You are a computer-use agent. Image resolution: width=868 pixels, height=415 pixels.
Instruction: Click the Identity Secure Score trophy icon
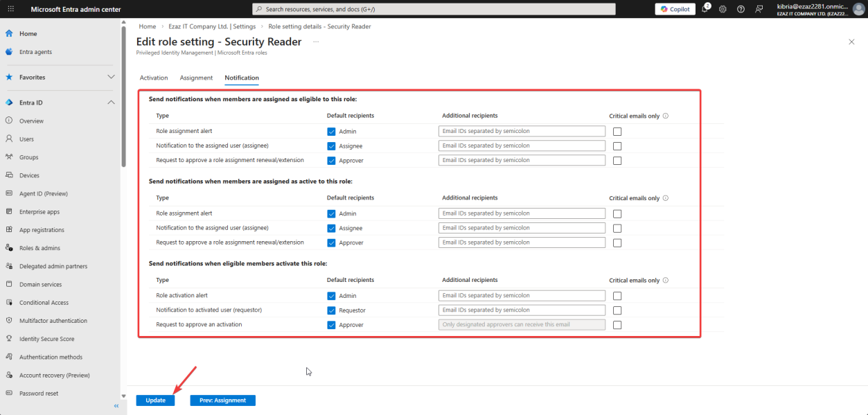point(9,339)
